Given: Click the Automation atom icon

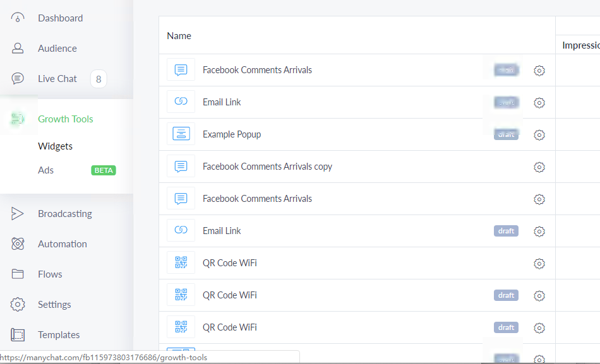Looking at the screenshot, I should [x=18, y=244].
